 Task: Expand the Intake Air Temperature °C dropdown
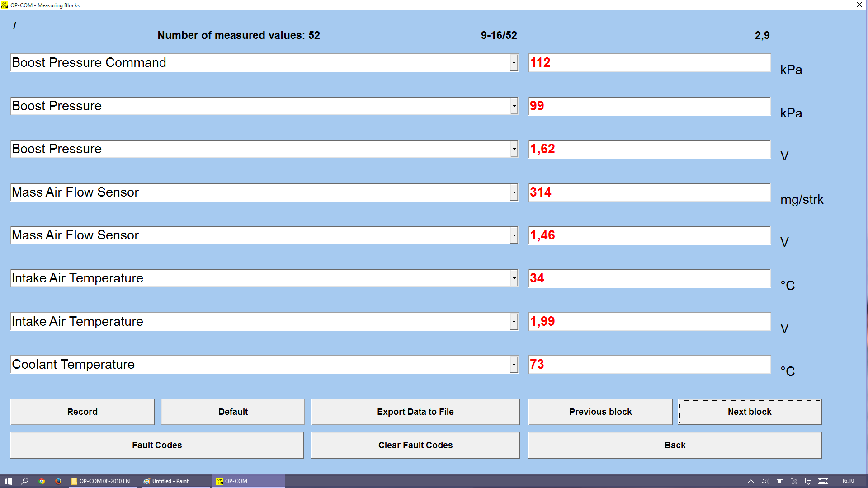(514, 278)
